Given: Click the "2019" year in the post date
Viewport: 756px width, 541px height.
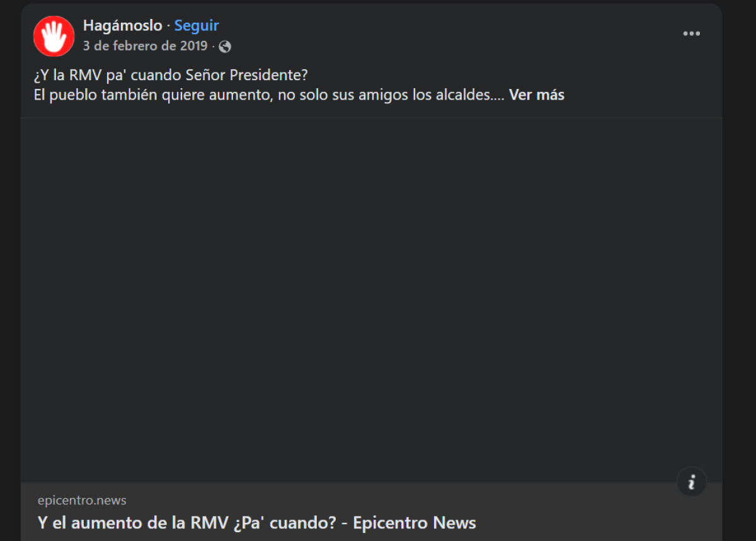Looking at the screenshot, I should point(194,46).
